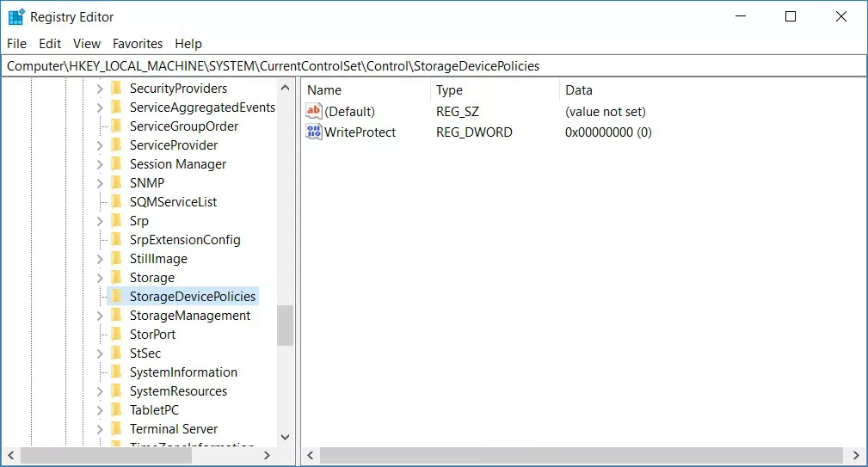The width and height of the screenshot is (868, 467).
Task: Click the tree pane scroll down arrow
Action: (x=285, y=437)
